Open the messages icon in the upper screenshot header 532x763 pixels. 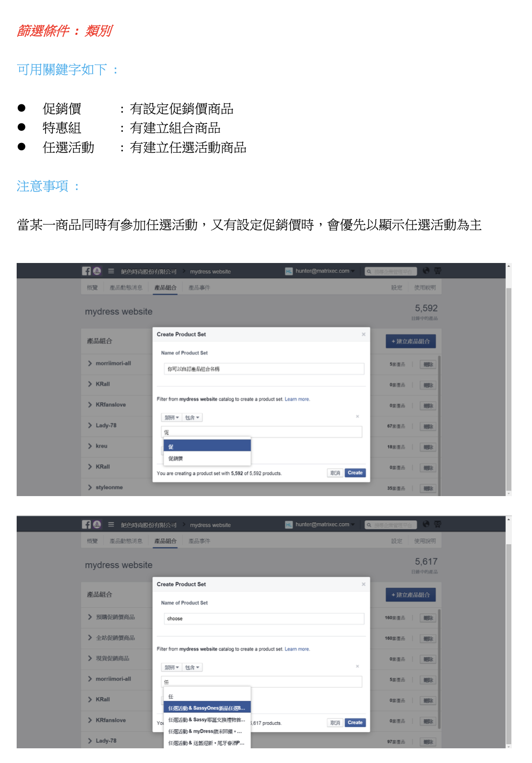[x=438, y=271]
